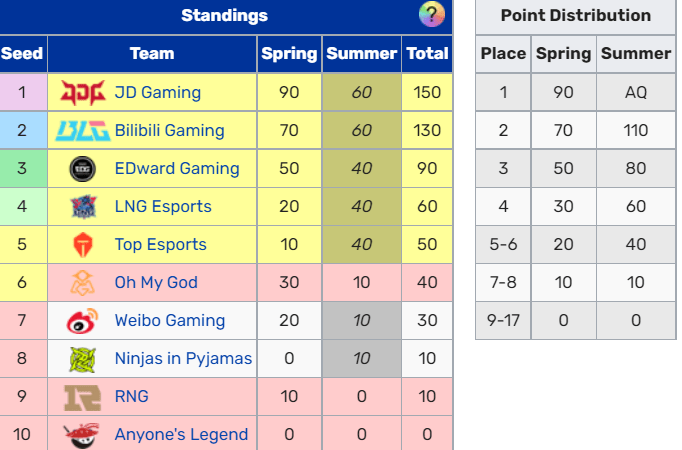Click the EDward Gaming logo icon
Viewport: 682px width, 450px height.
pyautogui.click(x=81, y=169)
